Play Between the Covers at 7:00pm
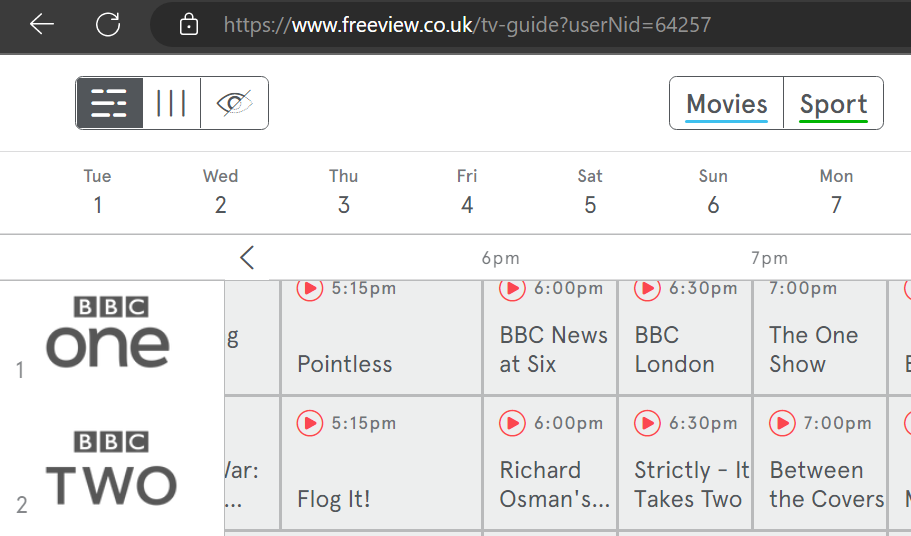Screen dimensions: 911x536 (782, 424)
